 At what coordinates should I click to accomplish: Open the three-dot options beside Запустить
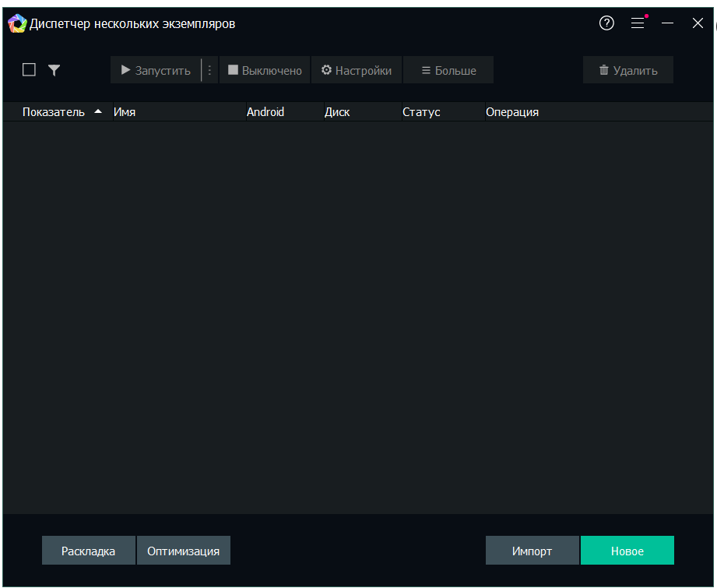tap(209, 70)
